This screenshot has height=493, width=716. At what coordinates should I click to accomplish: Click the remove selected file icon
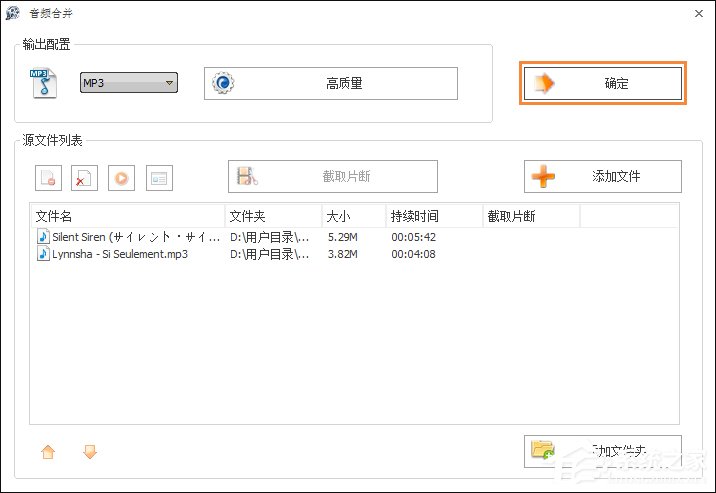pos(48,178)
